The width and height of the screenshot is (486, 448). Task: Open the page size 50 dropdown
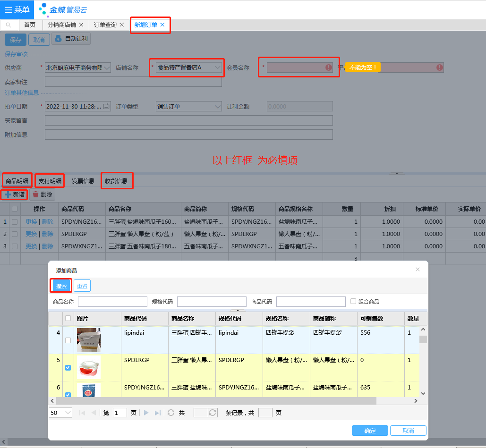[68, 413]
